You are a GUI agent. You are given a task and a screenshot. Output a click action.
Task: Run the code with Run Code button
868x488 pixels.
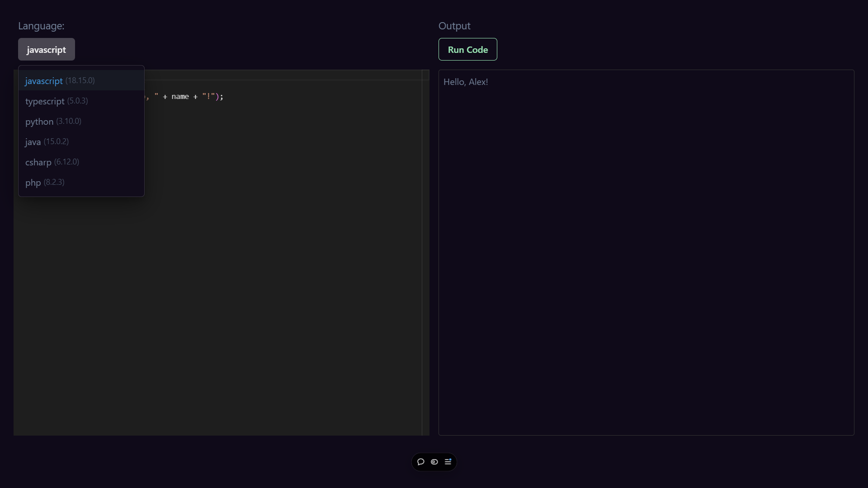(468, 49)
